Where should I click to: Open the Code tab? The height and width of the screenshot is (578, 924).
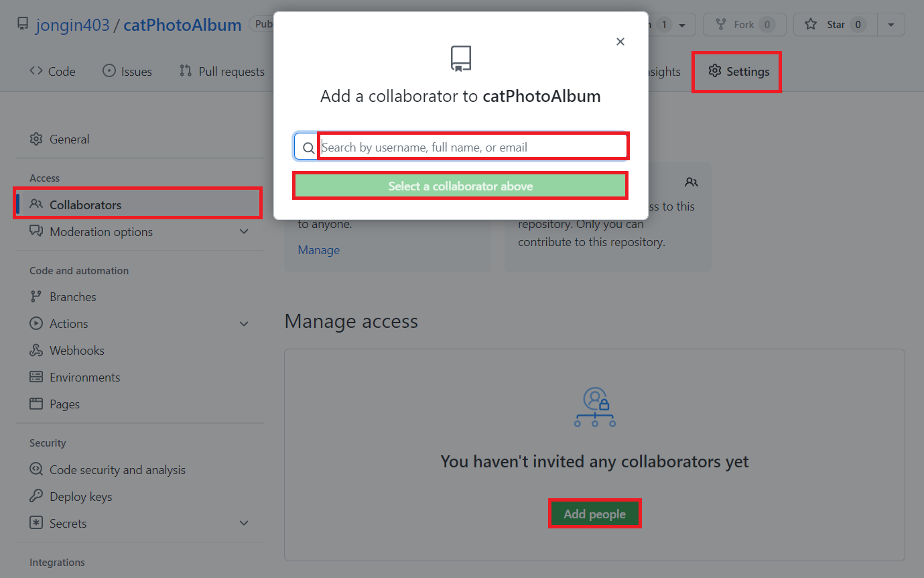[x=52, y=71]
